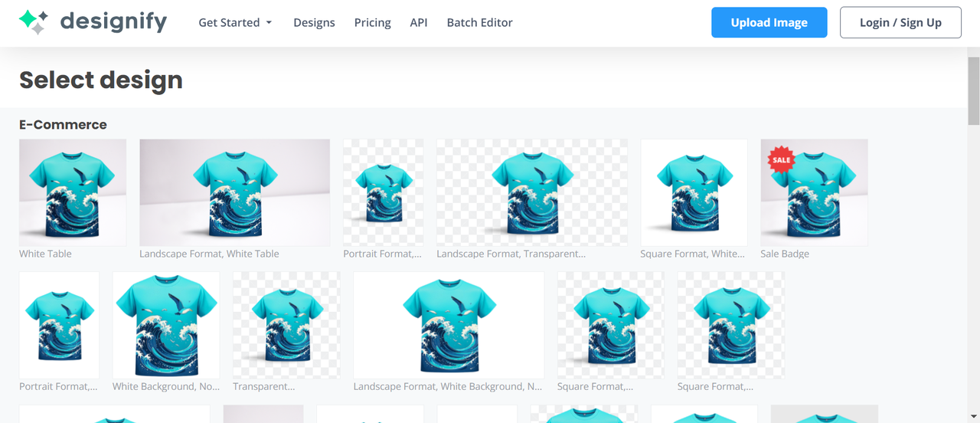Viewport: 980px width, 423px height.
Task: Click the Login / Sign Up button
Action: tap(900, 22)
